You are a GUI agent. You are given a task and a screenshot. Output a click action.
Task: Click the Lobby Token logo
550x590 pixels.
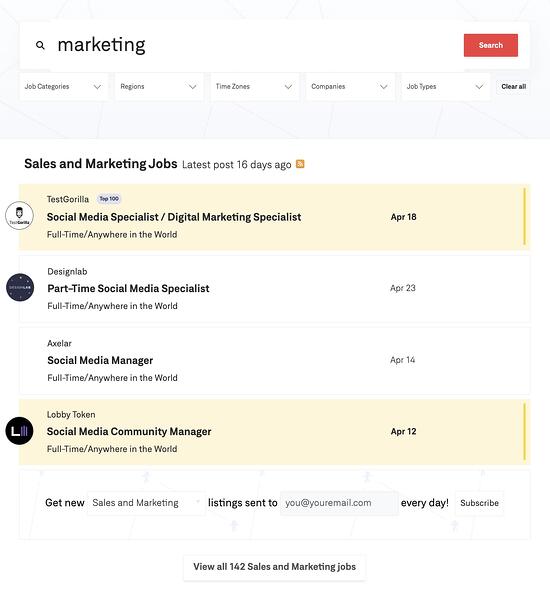[x=20, y=431]
